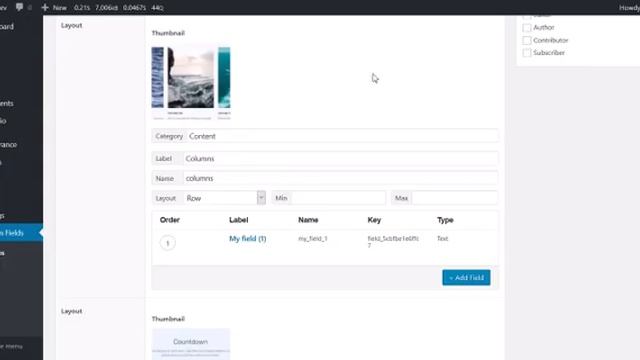
Task: Click the order number 1 circle handle
Action: point(167,243)
